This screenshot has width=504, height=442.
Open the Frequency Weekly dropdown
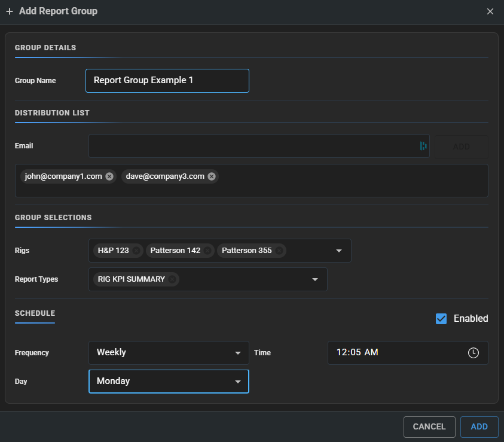(x=169, y=353)
